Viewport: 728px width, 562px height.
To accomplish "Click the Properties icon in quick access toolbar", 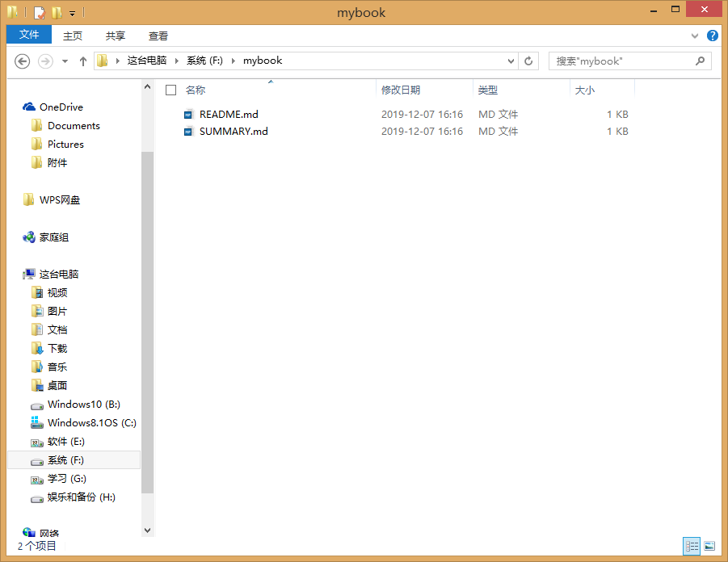I will [39, 12].
